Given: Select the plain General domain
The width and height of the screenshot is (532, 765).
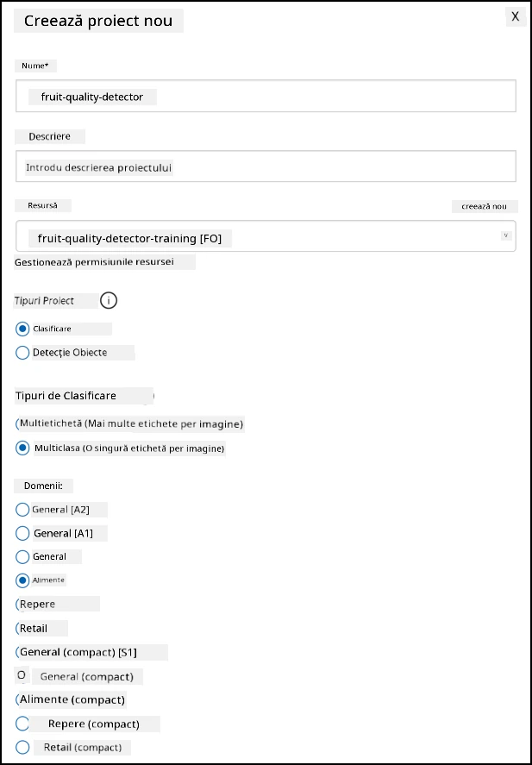Looking at the screenshot, I should (22, 556).
